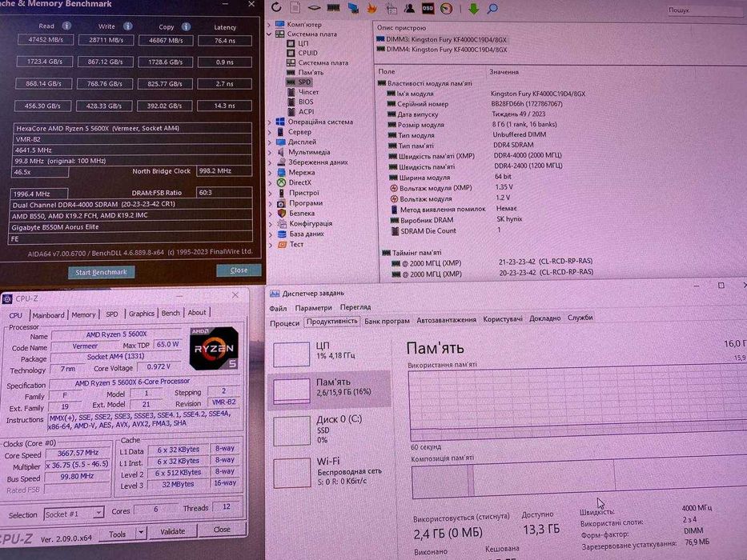Click the Пошук search field in AIDA64
This screenshot has height=560, width=747.
coord(705,10)
